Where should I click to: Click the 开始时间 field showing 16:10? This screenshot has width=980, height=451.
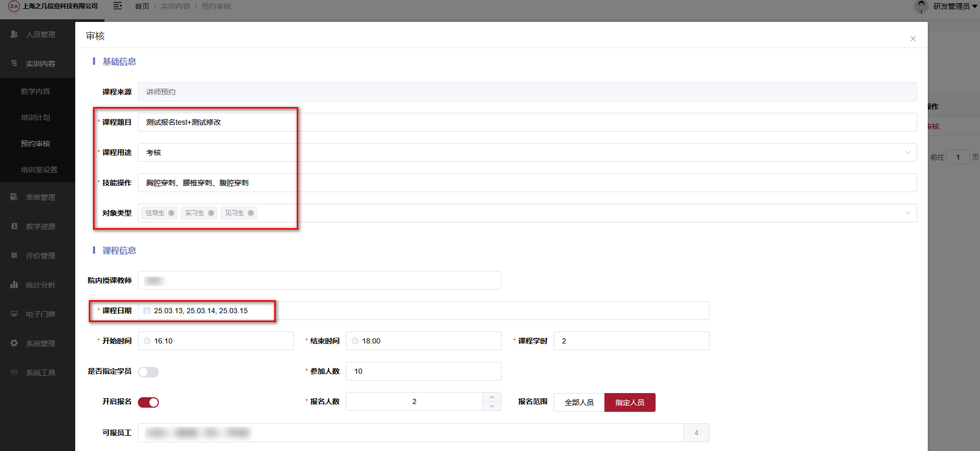pos(216,341)
